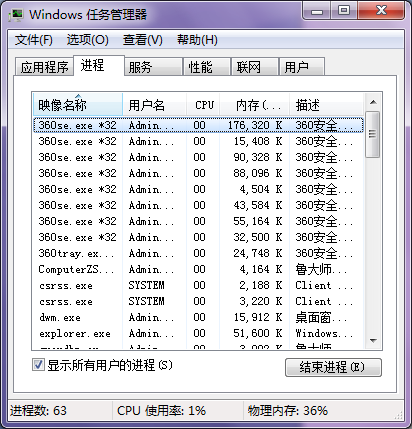Switch to the 用户 tab

click(x=302, y=67)
